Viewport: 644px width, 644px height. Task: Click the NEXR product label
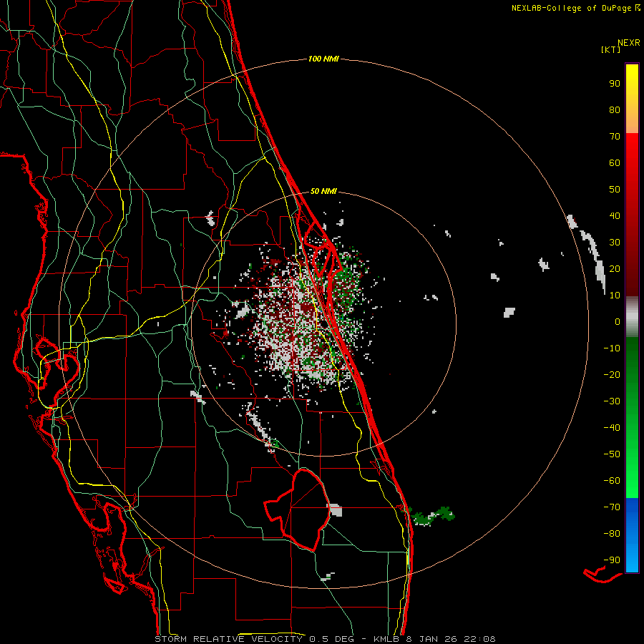629,43
